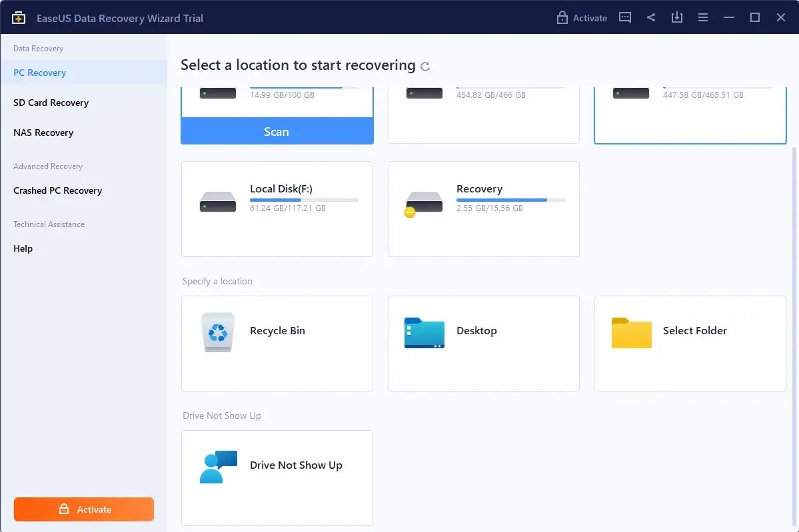Select the Local Disk(F:) drive icon
Image resolution: width=799 pixels, height=532 pixels.
click(x=218, y=202)
